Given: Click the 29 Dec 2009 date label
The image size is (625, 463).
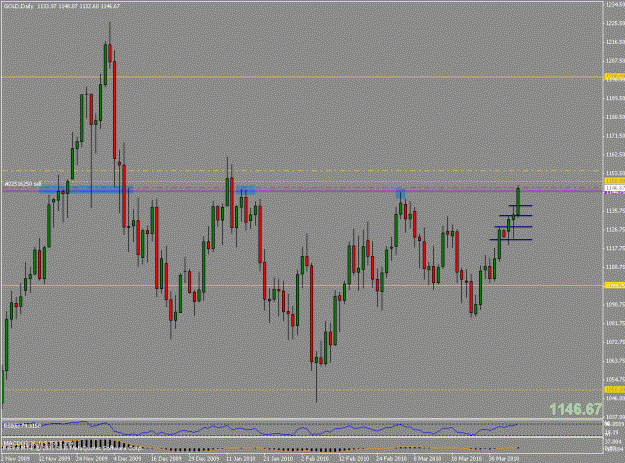Looking at the screenshot, I should click(204, 459).
